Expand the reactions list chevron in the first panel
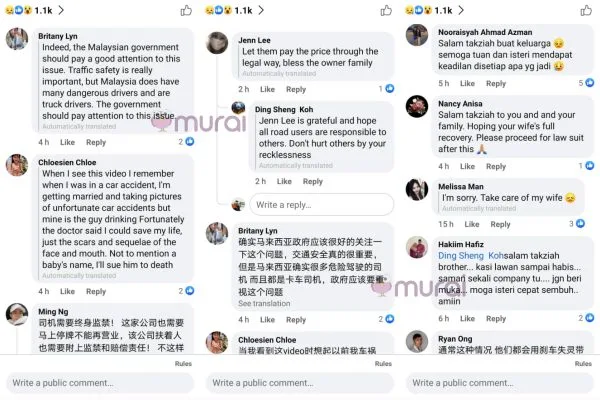 tap(61, 10)
